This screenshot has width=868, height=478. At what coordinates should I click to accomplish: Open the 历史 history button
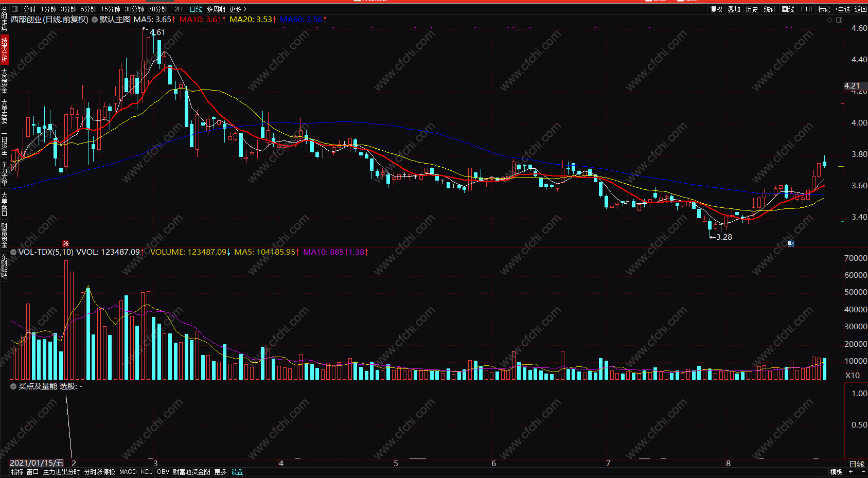(752, 9)
